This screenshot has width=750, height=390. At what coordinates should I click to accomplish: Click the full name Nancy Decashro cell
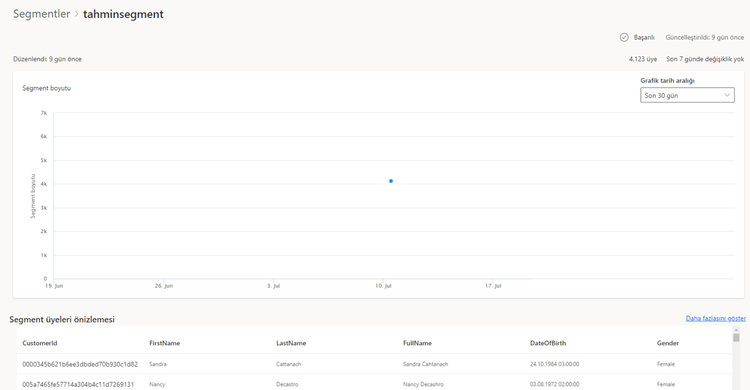coord(423,384)
